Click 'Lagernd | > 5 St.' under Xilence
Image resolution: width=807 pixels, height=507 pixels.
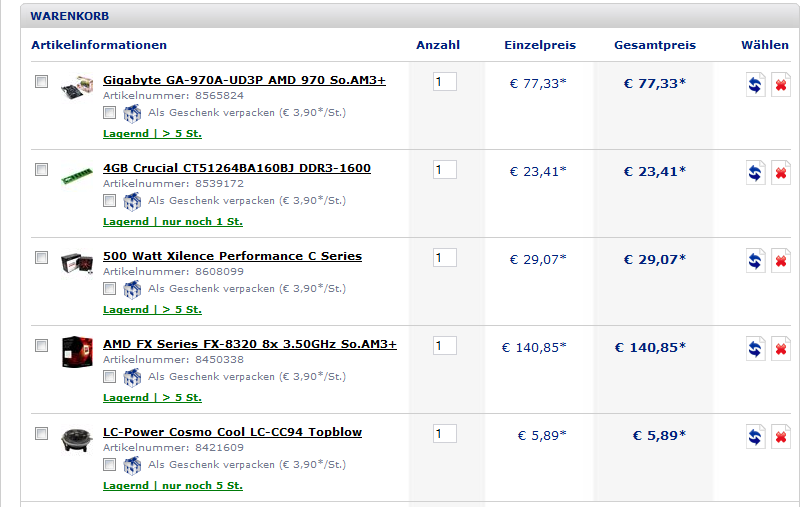[x=152, y=310]
